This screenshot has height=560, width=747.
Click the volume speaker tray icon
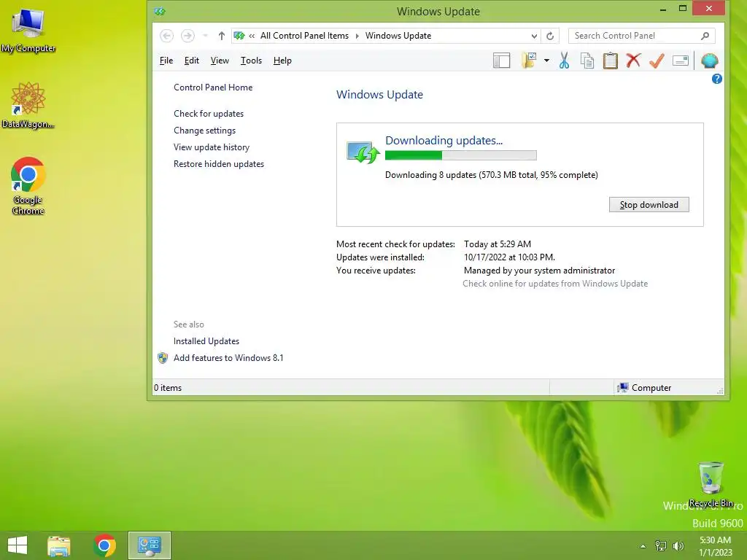click(x=678, y=545)
